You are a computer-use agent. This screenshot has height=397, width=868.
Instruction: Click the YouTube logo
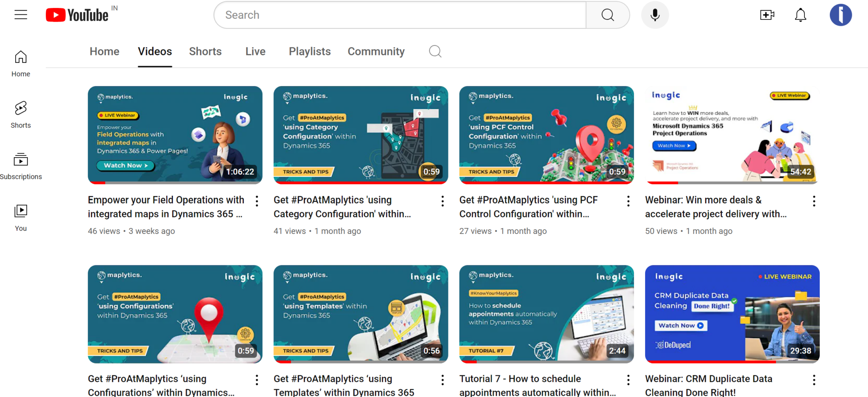point(77,15)
